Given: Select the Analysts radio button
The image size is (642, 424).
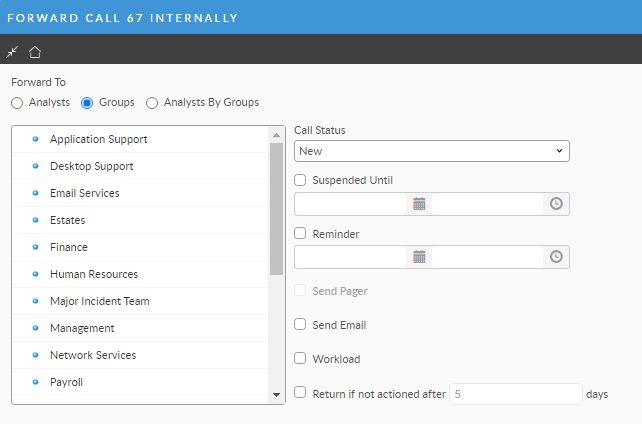Looking at the screenshot, I should (x=17, y=103).
